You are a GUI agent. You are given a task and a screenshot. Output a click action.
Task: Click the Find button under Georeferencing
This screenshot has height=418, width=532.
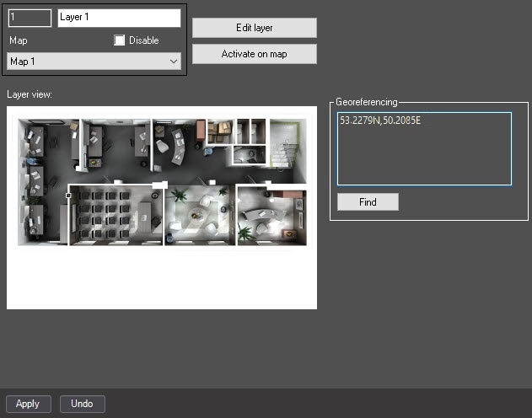(x=367, y=202)
